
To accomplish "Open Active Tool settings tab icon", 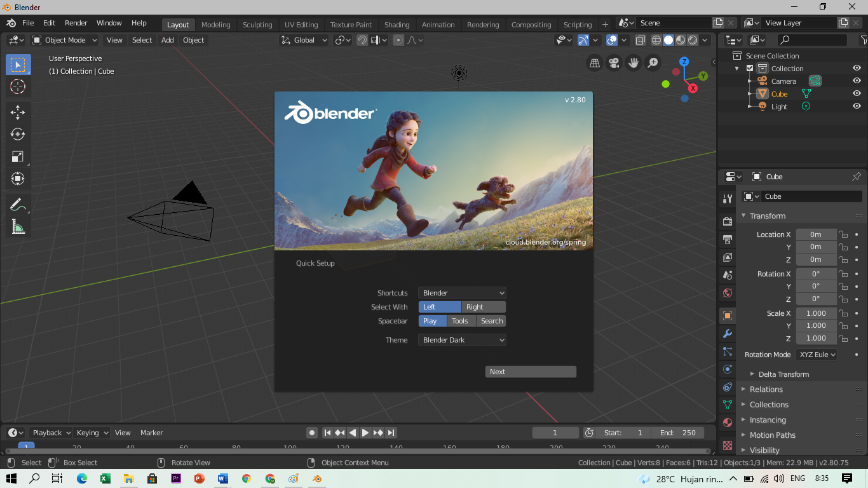I will pos(728,199).
